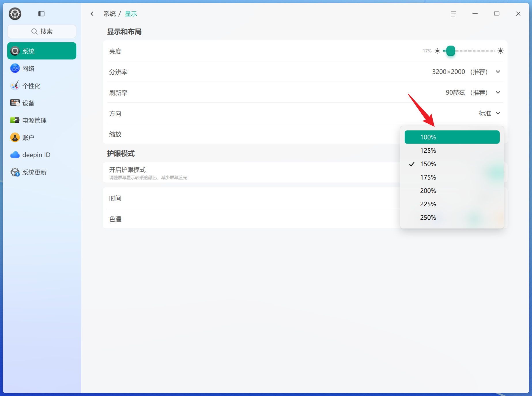Click the 缩放 row label
This screenshot has height=396, width=532.
(115, 134)
